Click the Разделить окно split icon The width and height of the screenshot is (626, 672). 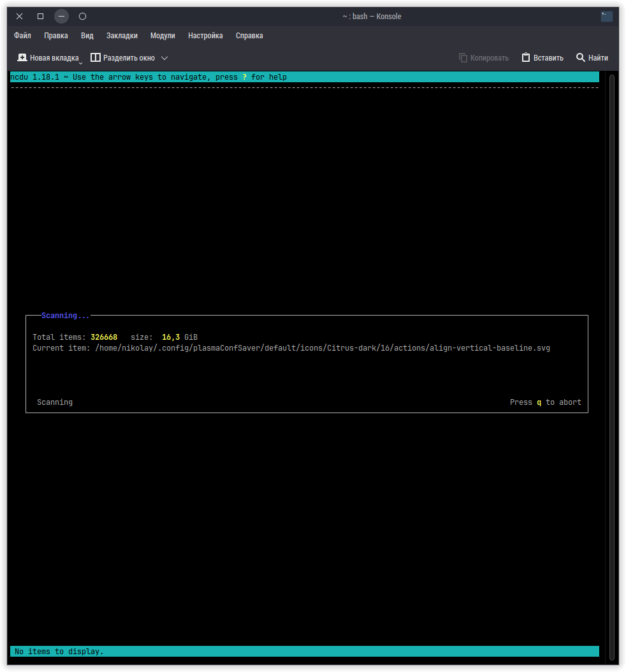(x=96, y=58)
